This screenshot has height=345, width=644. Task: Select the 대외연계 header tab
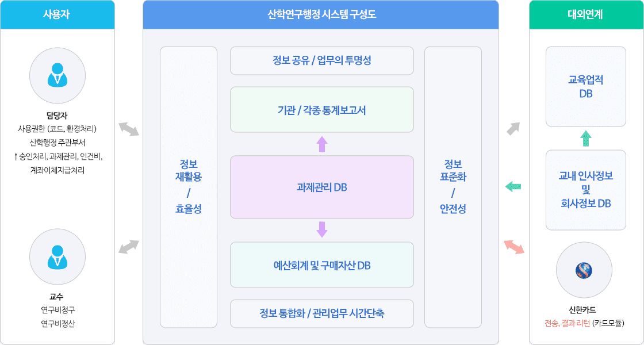coord(585,14)
